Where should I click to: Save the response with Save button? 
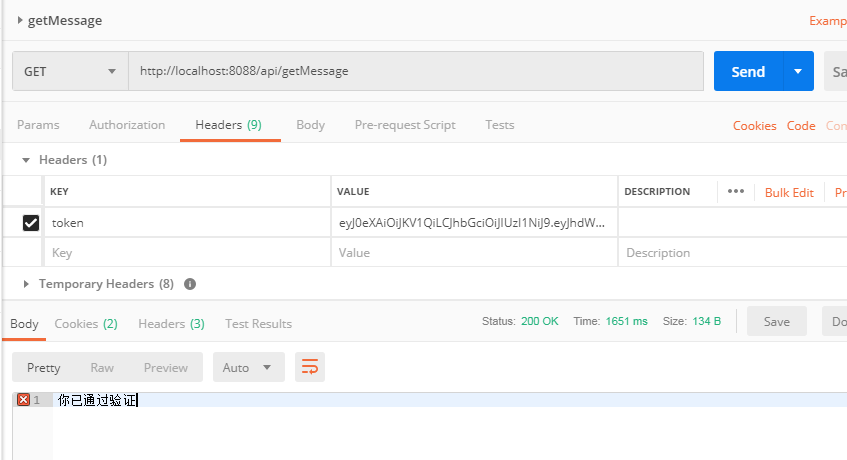pyautogui.click(x=777, y=321)
